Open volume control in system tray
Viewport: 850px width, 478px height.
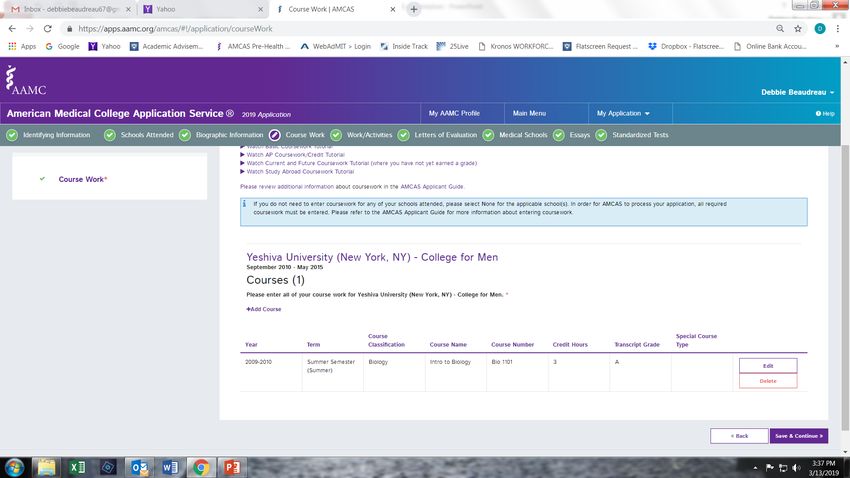(796, 468)
